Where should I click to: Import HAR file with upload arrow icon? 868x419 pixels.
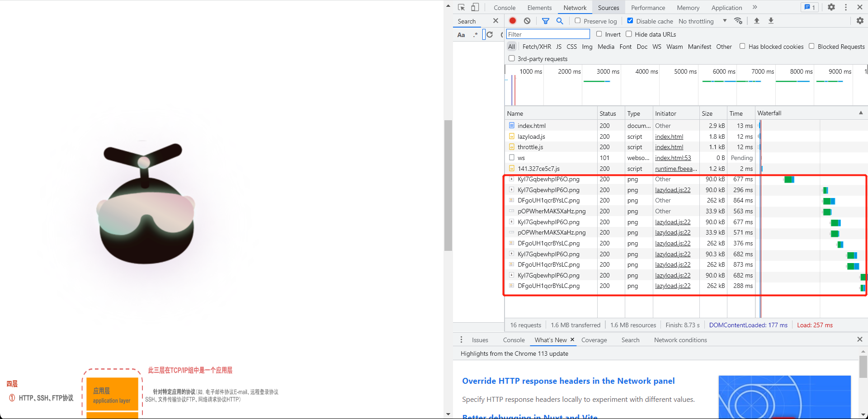757,21
